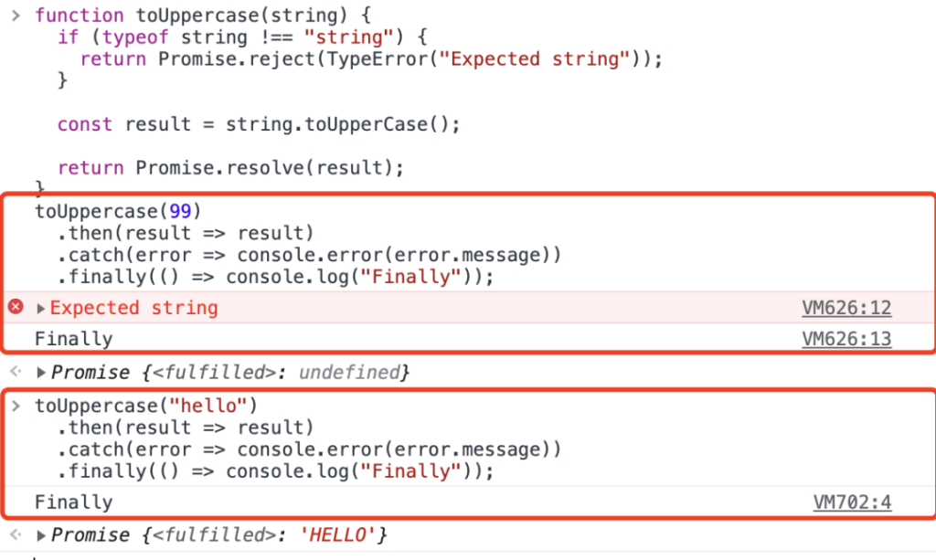Select the Finally log from VM702:4
This screenshot has width=936, height=560.
[73, 502]
